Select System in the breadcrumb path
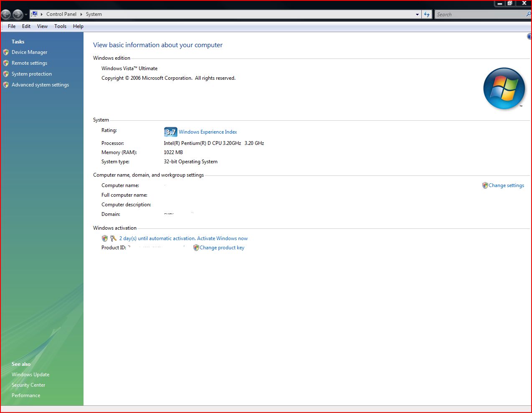The height and width of the screenshot is (413, 532). (x=94, y=14)
